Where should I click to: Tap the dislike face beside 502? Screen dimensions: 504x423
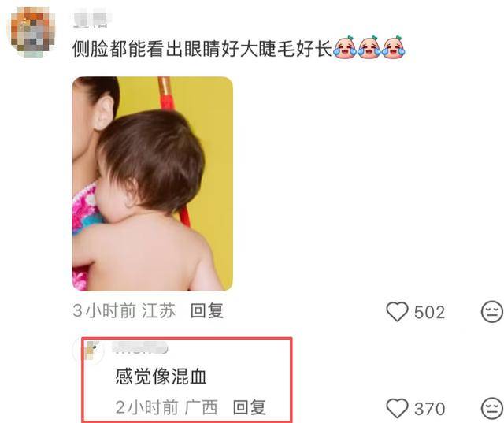point(491,311)
